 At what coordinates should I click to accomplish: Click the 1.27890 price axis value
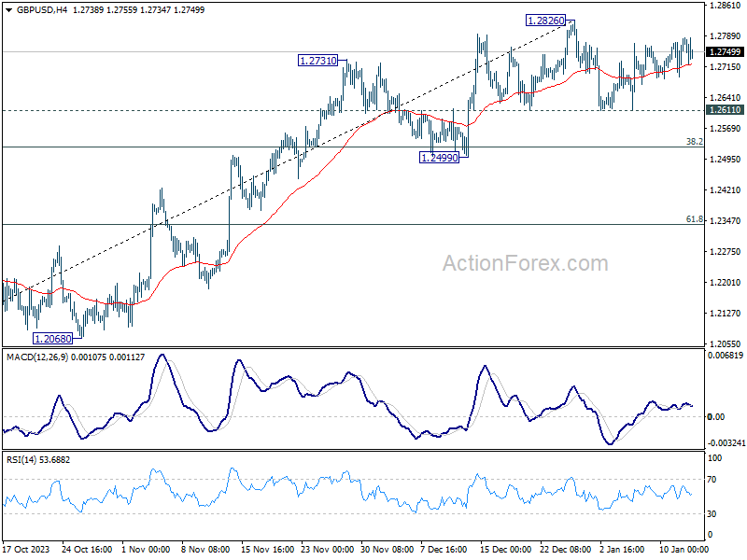pos(726,36)
